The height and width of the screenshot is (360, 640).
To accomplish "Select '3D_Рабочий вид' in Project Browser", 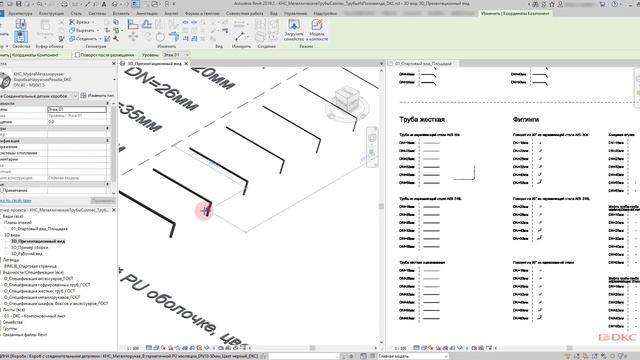I will click(27, 253).
